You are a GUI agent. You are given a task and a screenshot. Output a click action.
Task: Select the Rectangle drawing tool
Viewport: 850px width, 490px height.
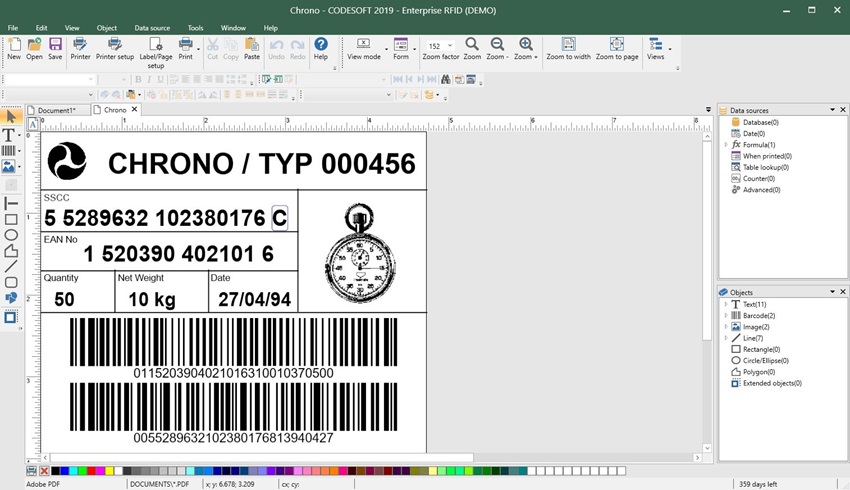11,220
